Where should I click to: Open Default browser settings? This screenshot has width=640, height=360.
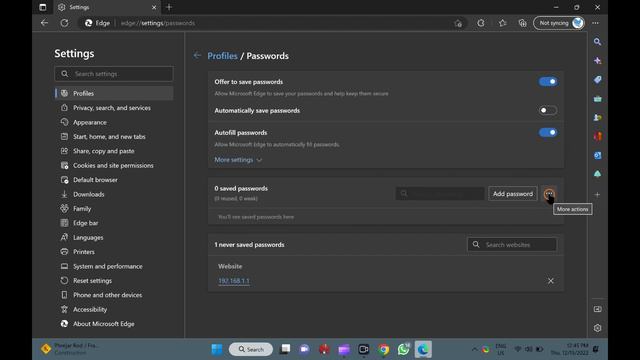pos(95,180)
